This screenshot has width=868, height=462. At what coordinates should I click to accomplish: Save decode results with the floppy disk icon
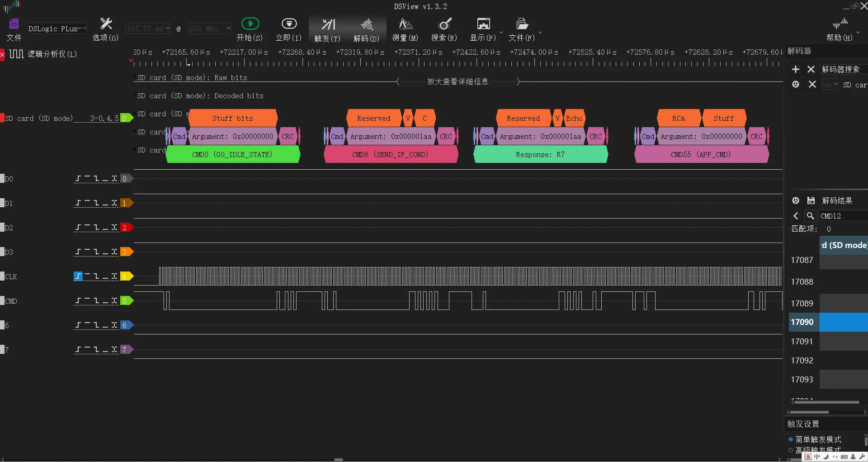(811, 200)
